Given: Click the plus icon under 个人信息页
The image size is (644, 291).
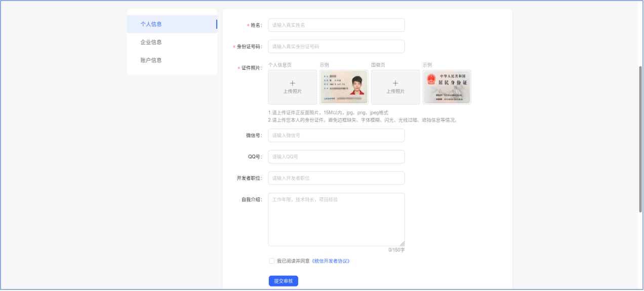Looking at the screenshot, I should [x=292, y=83].
